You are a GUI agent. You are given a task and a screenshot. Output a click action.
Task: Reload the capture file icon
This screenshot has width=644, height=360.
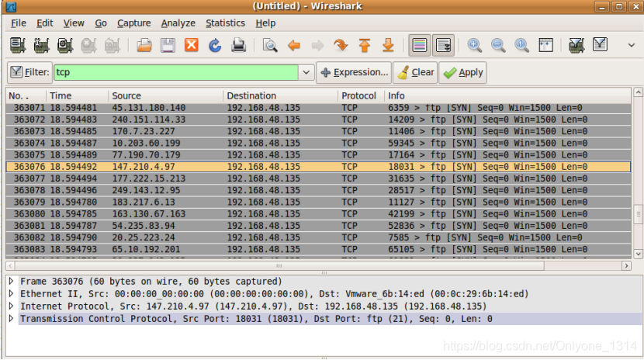215,45
